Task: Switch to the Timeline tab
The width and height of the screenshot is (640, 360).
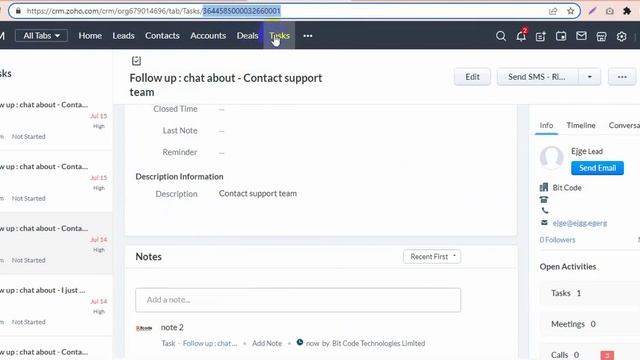Action: tap(581, 125)
